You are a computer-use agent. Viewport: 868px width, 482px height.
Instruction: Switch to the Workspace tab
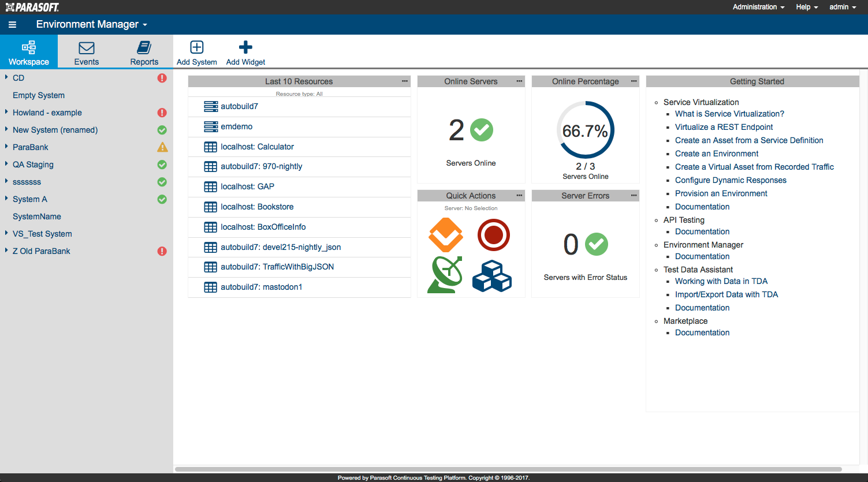tap(29, 52)
